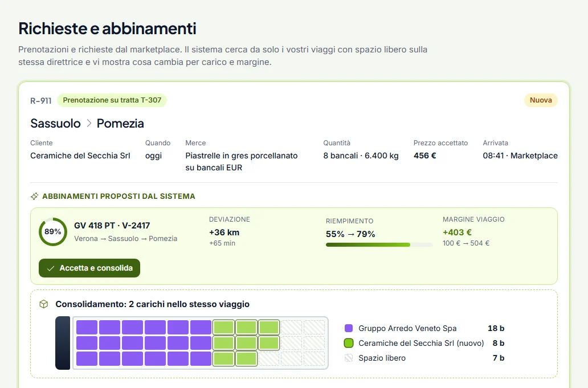
Task: Click the +65 min deviation time
Action: coord(222,243)
